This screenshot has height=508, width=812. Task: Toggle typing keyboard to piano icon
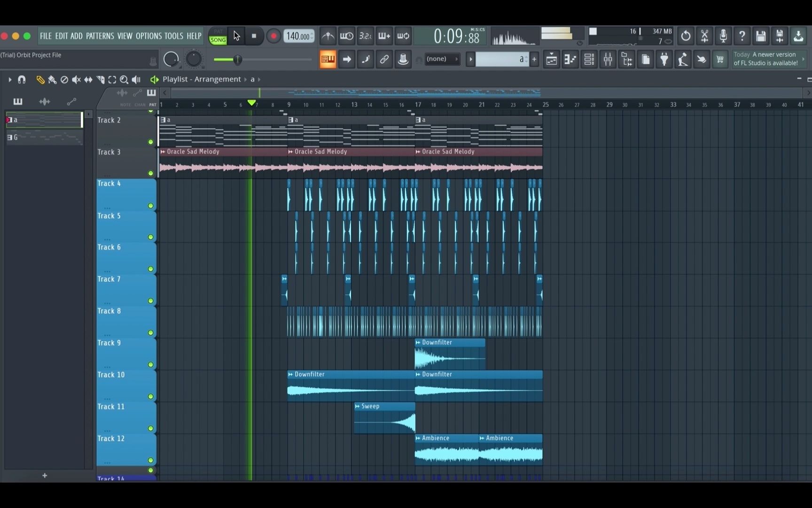coord(328,59)
